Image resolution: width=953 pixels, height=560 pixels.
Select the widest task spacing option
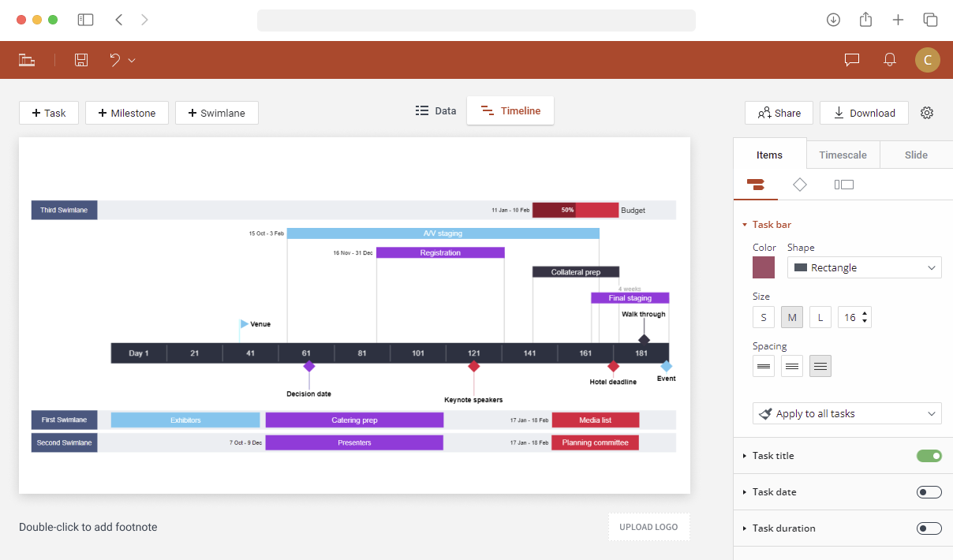820,366
